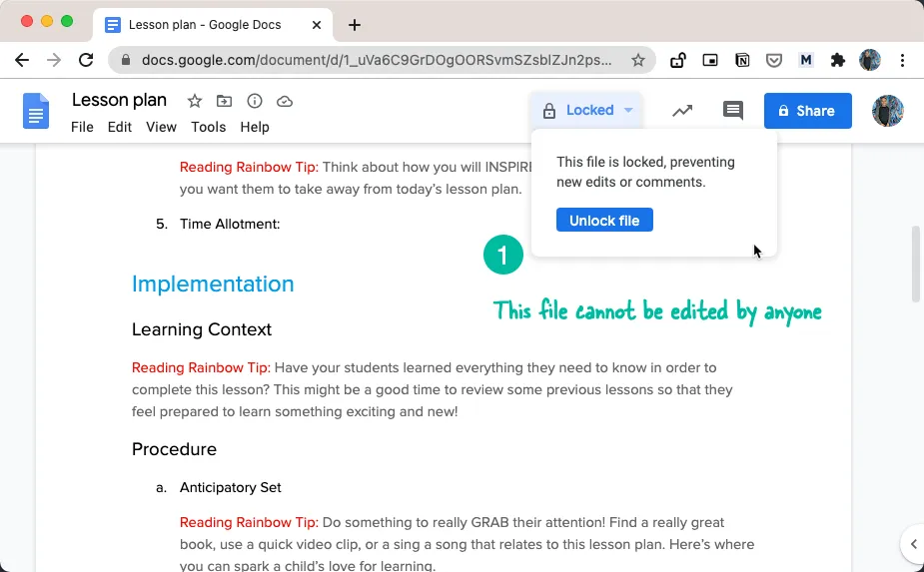924x572 pixels.
Task: Open the document details info icon
Action: (255, 101)
